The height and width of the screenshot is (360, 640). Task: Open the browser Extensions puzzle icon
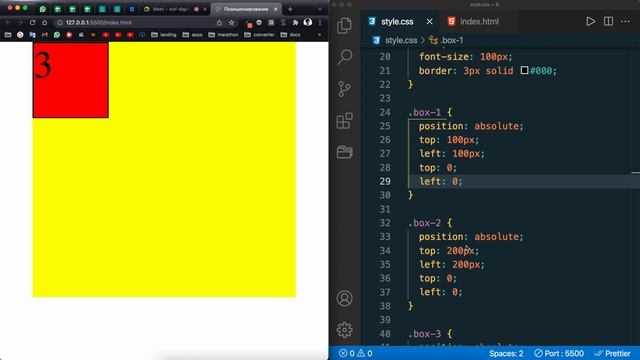click(296, 23)
